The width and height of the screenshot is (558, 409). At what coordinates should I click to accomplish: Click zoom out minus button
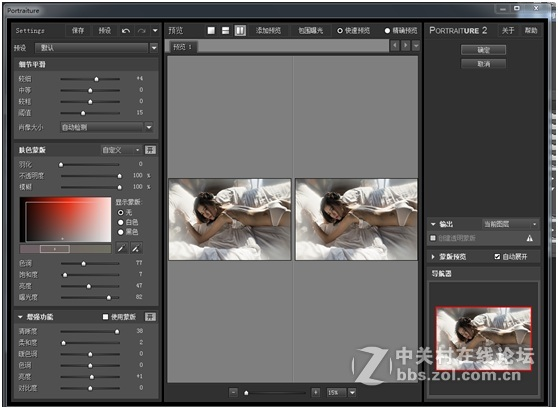point(233,392)
